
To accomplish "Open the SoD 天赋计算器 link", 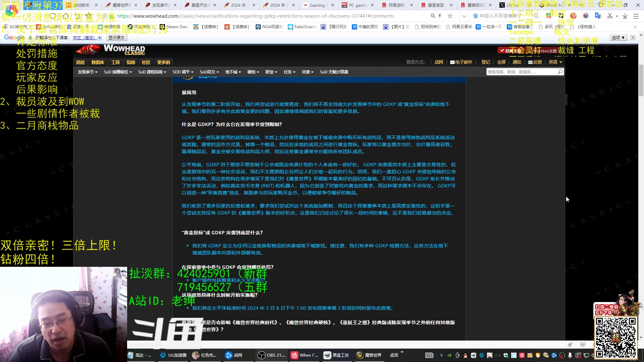I will (334, 72).
